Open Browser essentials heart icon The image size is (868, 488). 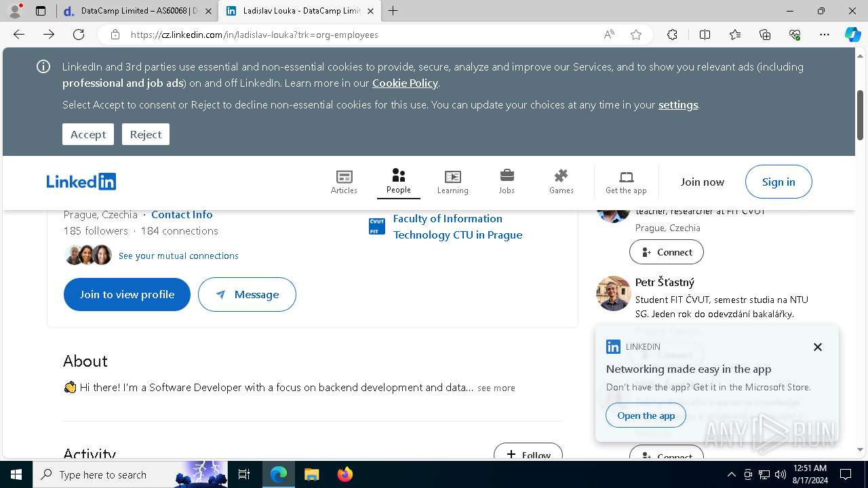point(795,35)
